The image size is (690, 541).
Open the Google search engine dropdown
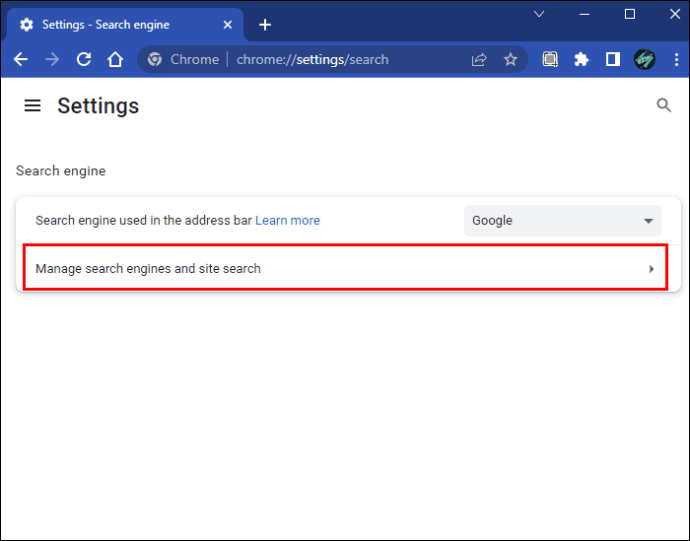(562, 221)
